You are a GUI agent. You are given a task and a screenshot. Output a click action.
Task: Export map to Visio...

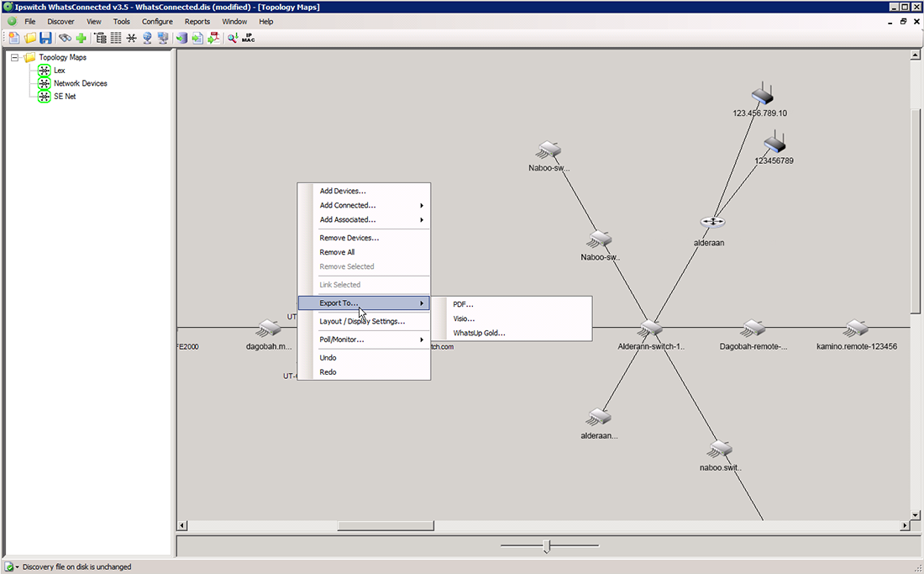click(512, 319)
